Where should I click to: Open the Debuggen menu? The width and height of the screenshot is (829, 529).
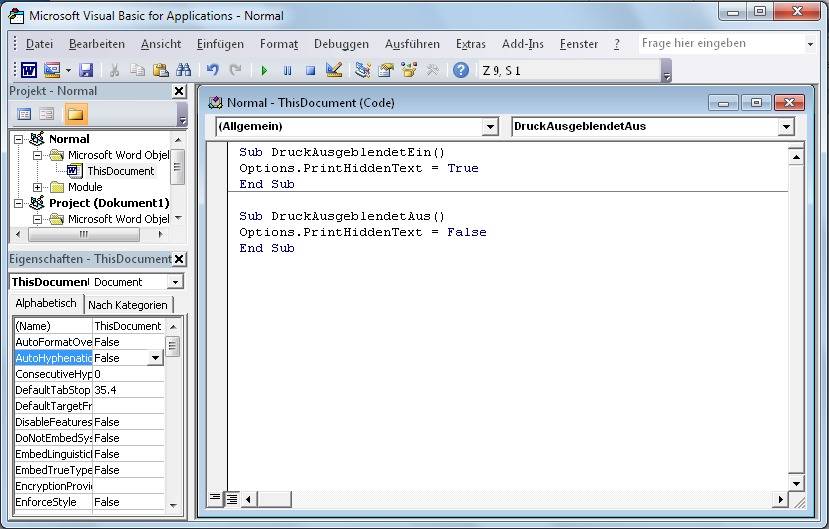[341, 44]
